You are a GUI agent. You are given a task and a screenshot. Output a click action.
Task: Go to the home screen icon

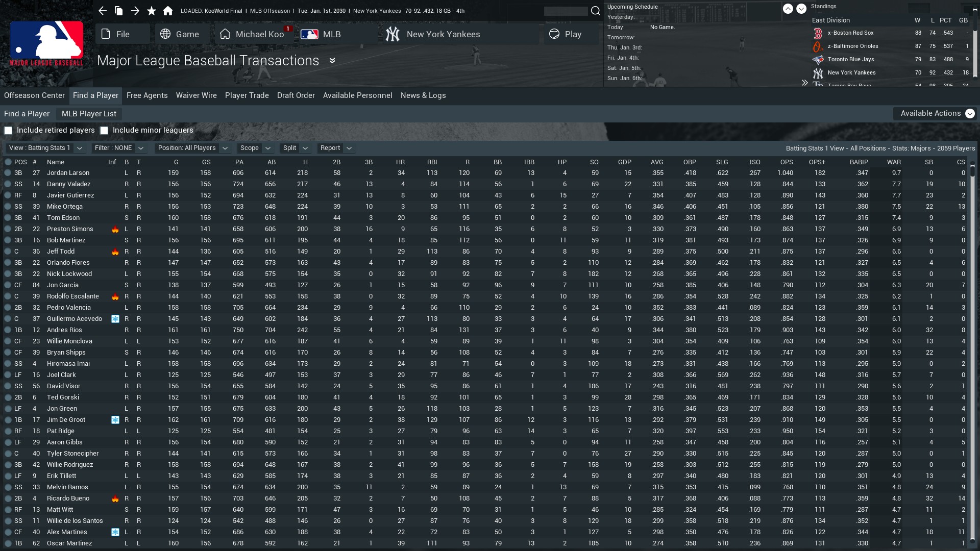tap(167, 11)
